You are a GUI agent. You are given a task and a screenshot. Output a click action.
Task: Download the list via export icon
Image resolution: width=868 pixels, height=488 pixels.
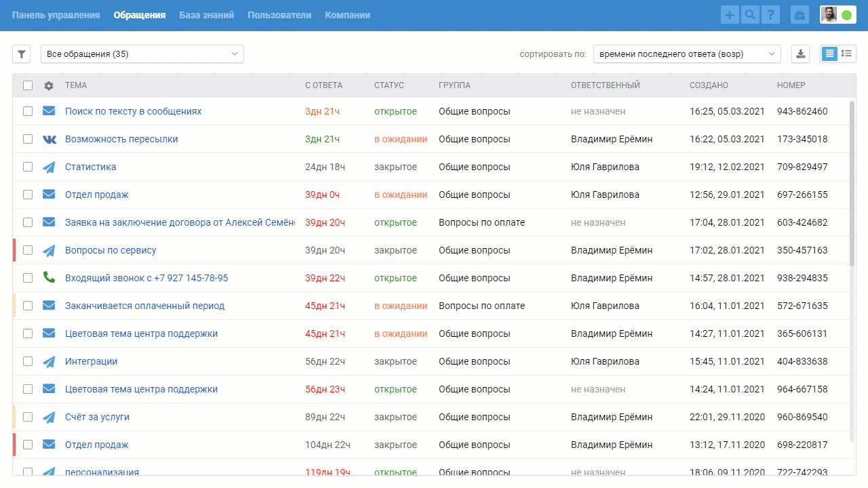click(x=801, y=54)
